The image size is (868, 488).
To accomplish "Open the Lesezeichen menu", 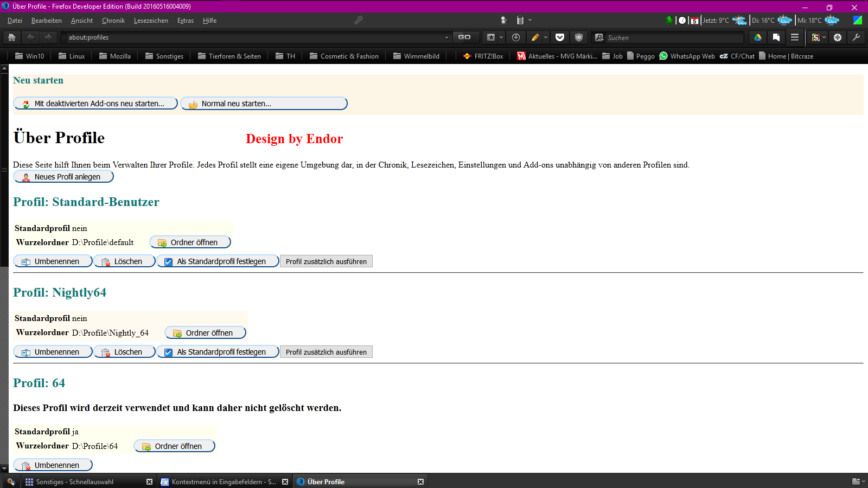I will click(x=151, y=21).
